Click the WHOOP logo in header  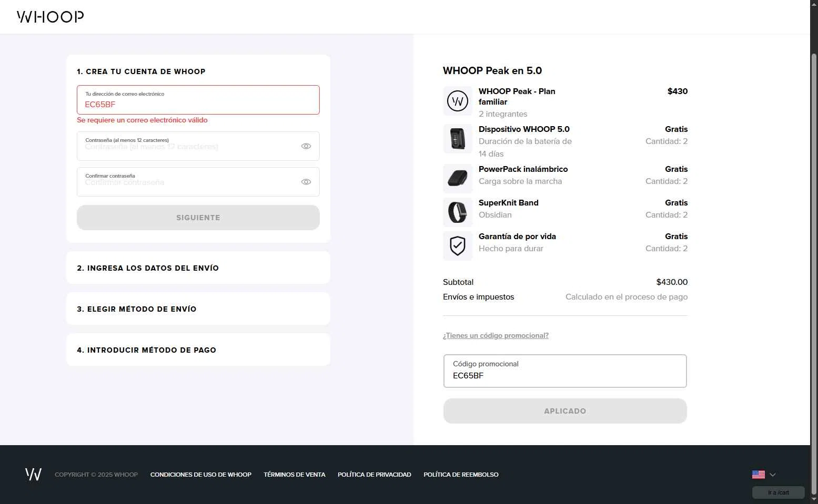tap(50, 17)
